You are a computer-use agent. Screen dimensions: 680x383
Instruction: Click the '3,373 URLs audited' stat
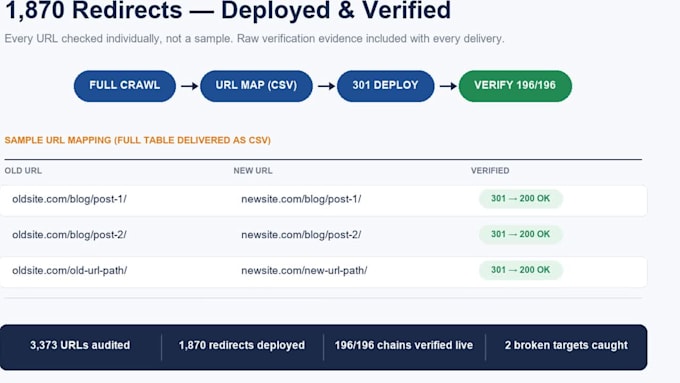[80, 345]
